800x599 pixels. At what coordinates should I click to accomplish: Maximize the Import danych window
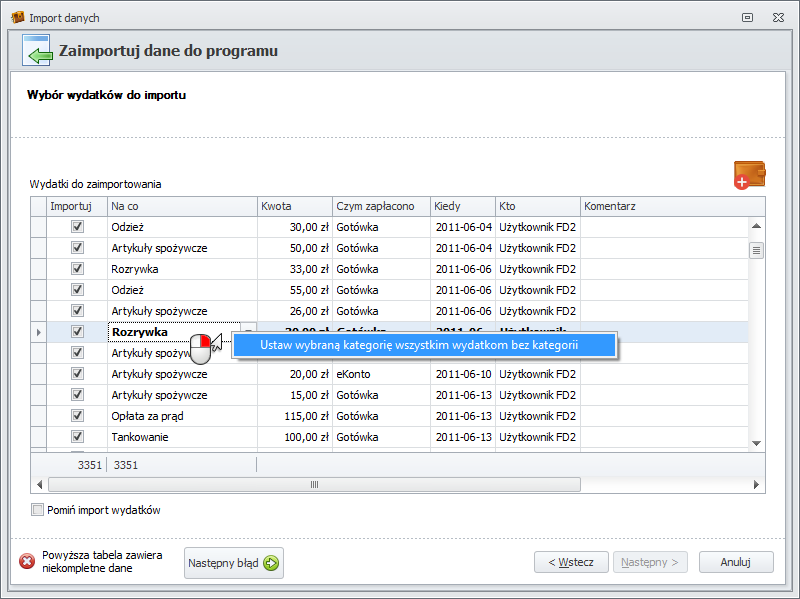pos(747,17)
